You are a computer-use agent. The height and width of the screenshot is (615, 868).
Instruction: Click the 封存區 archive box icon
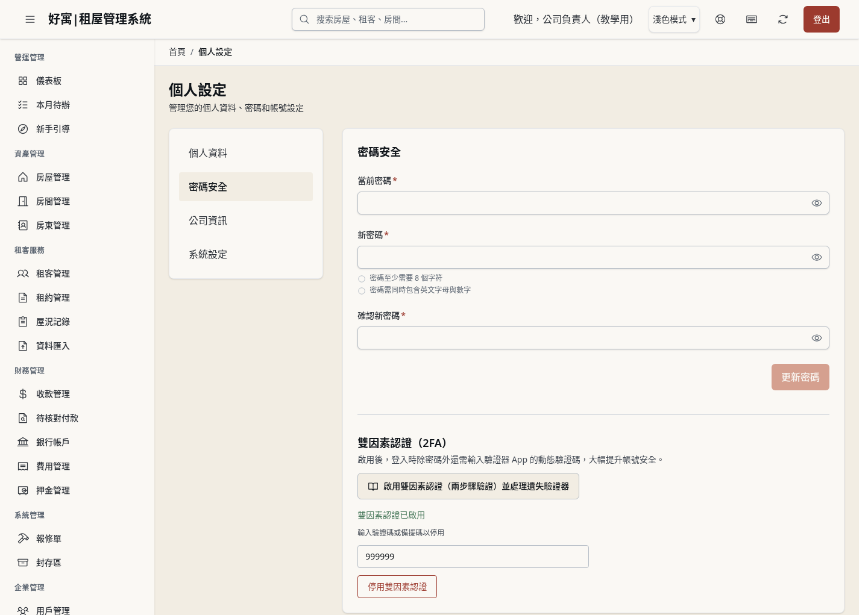(x=23, y=563)
